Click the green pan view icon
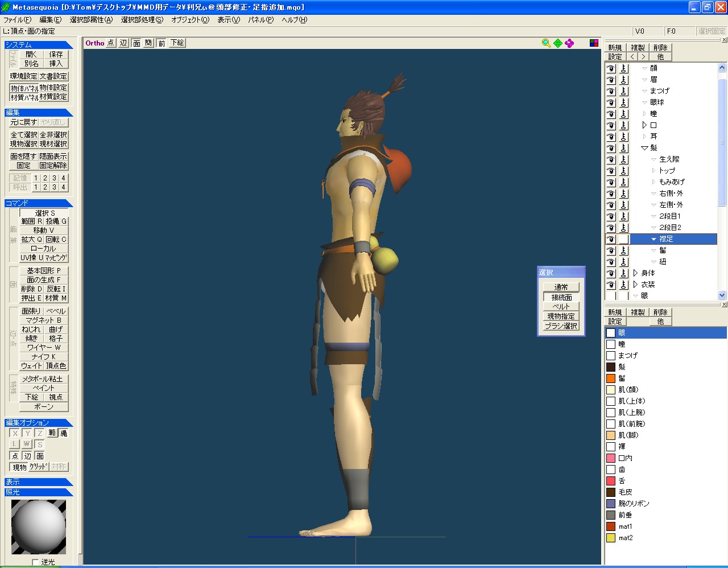Image resolution: width=728 pixels, height=568 pixels. 557,43
